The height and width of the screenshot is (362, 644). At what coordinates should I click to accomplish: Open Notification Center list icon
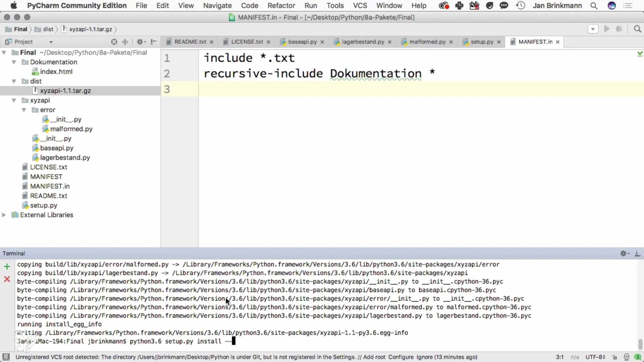point(628,6)
